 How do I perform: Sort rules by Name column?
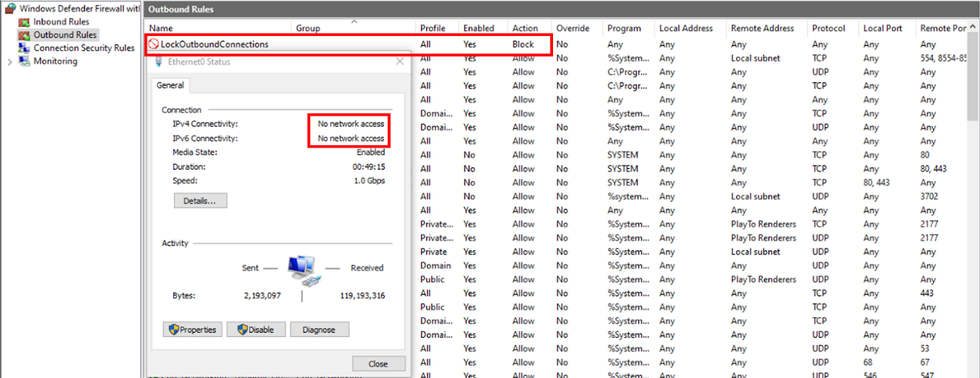pos(161,28)
